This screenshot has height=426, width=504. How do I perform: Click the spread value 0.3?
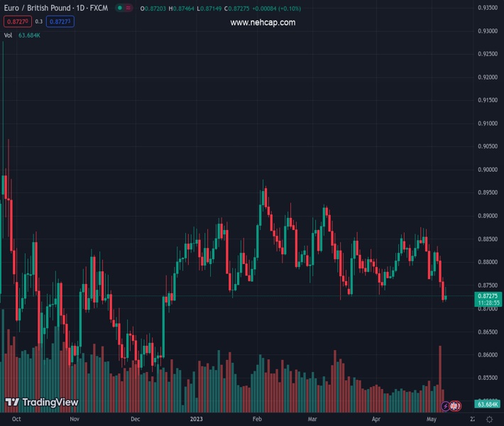(x=39, y=21)
